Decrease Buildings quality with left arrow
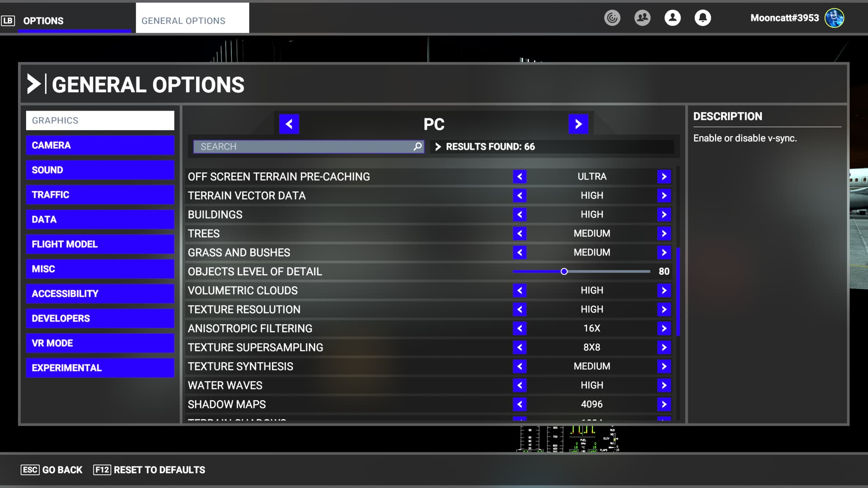This screenshot has height=488, width=868. [x=519, y=215]
